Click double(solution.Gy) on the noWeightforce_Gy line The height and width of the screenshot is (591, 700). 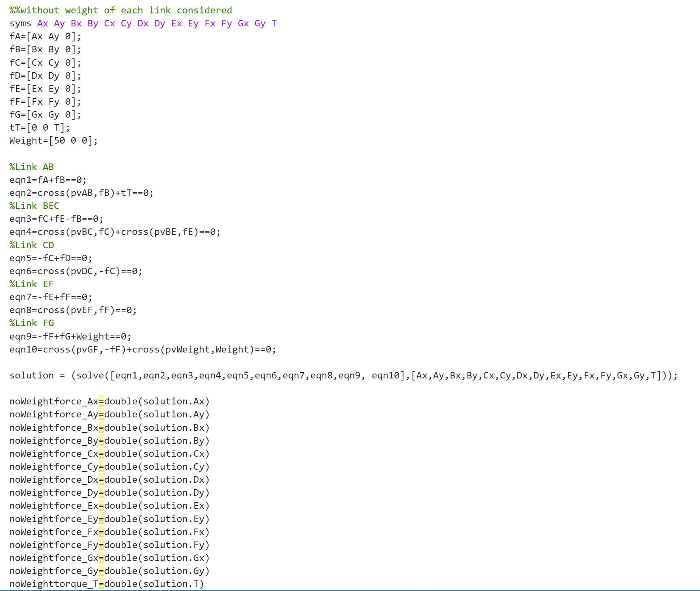click(x=156, y=571)
